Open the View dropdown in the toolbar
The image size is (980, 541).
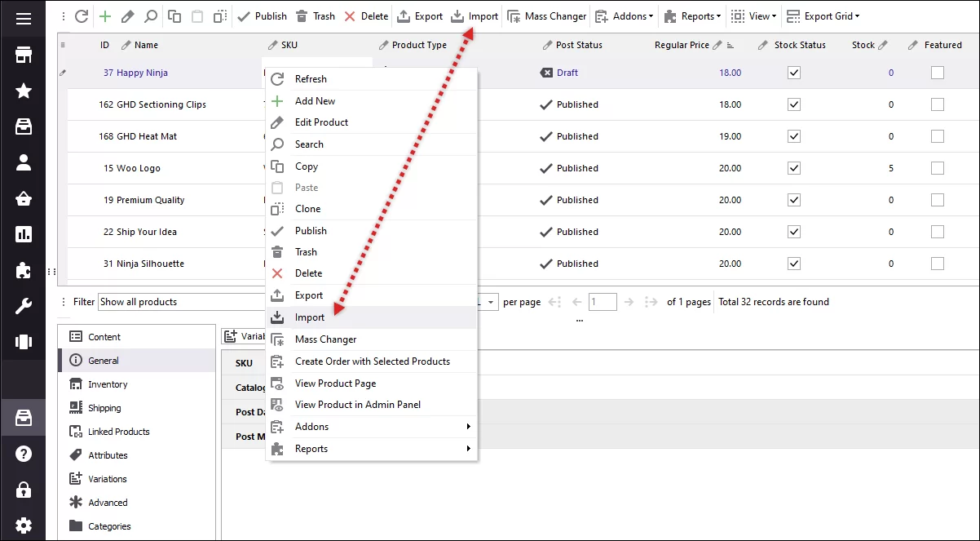[x=753, y=16]
